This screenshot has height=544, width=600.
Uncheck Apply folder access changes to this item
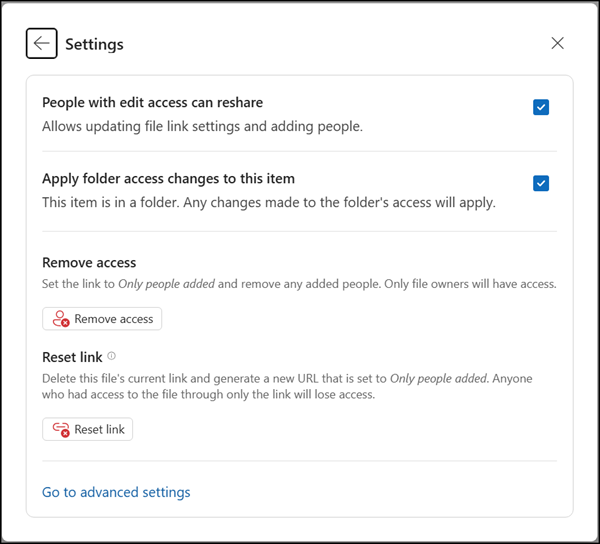pos(541,183)
